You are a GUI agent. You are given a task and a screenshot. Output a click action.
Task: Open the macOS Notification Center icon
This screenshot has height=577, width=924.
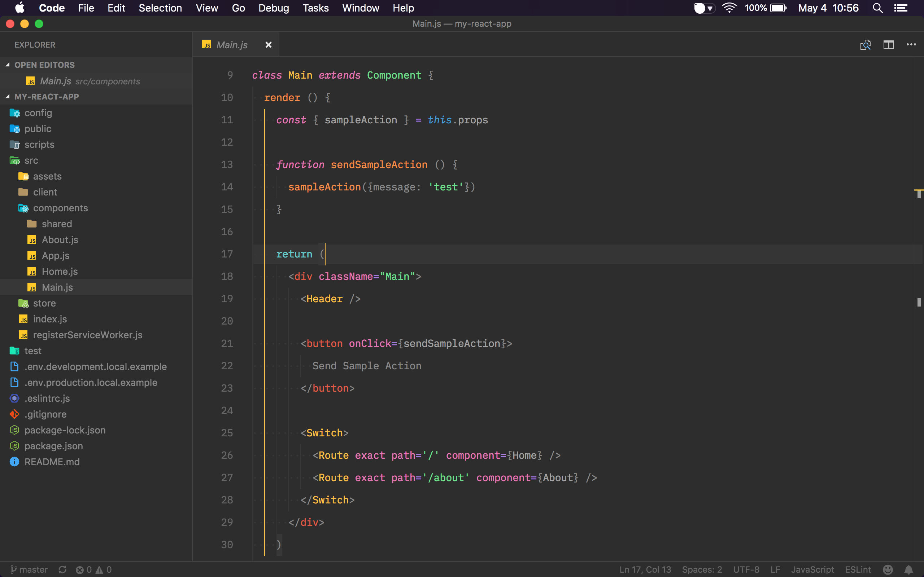[x=901, y=8]
